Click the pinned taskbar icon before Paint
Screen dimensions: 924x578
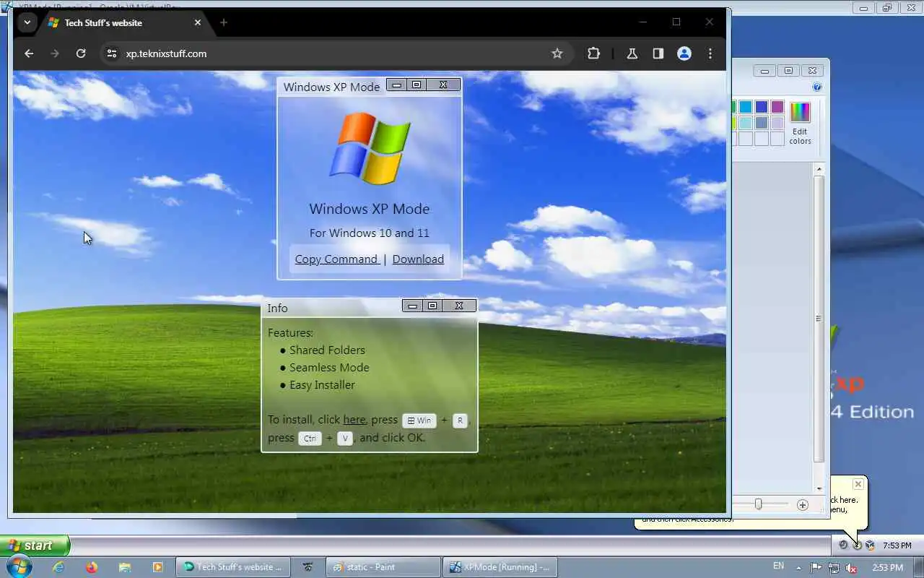point(308,567)
